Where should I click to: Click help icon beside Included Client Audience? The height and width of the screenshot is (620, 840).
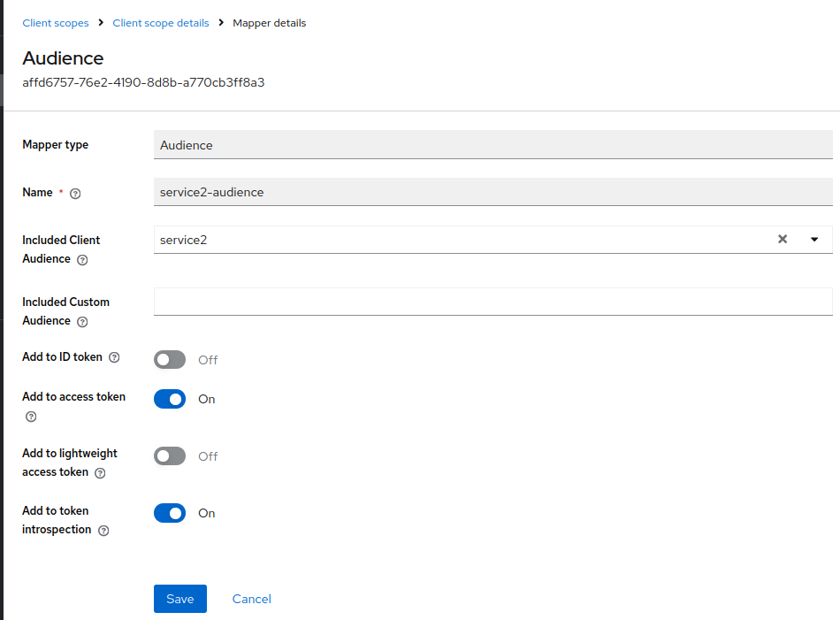82,260
